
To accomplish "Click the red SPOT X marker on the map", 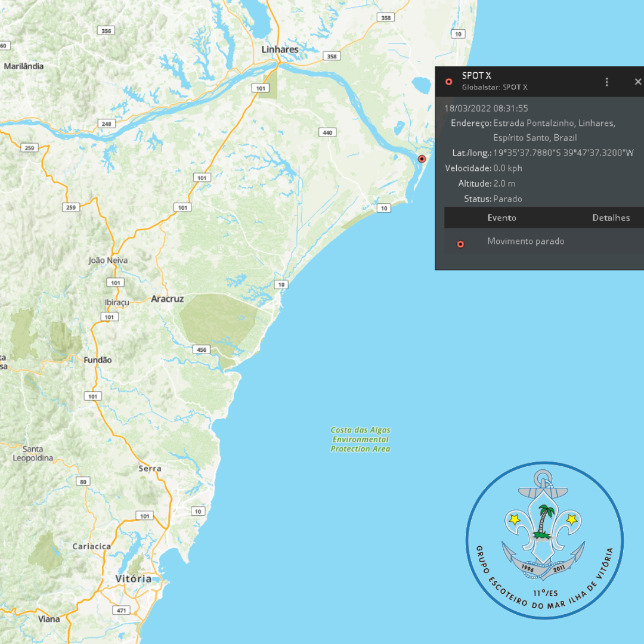I will pos(422,159).
